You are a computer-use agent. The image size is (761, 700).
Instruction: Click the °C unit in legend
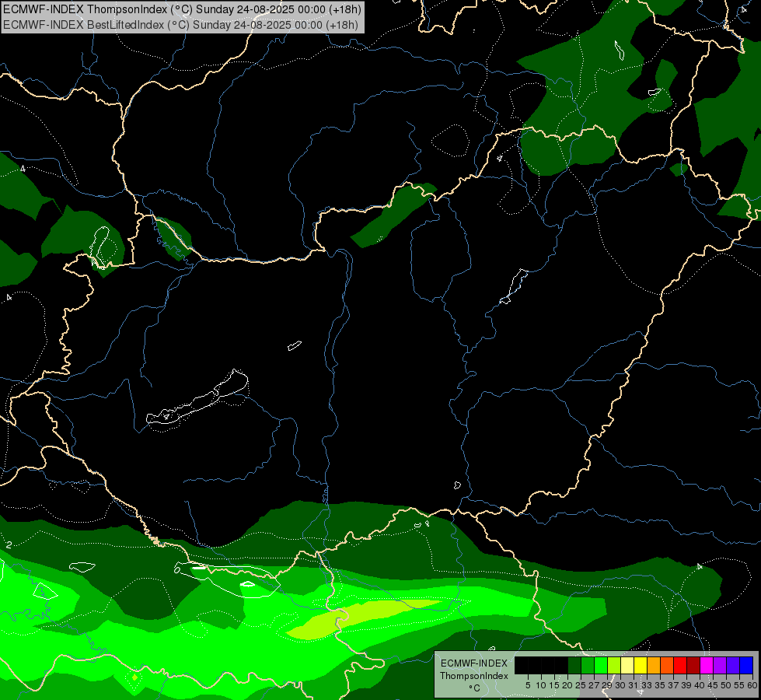click(474, 688)
